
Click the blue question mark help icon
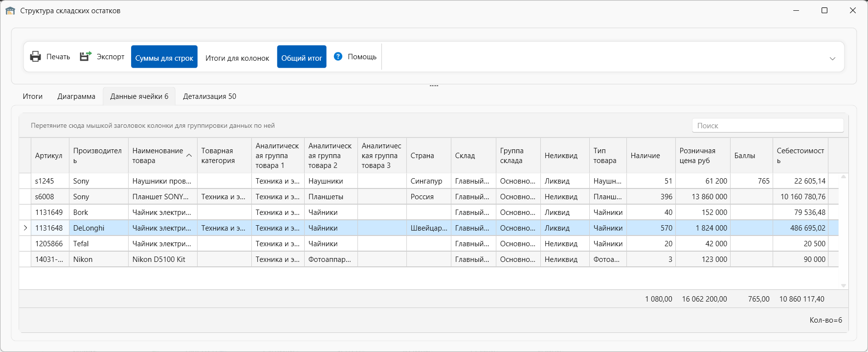pyautogui.click(x=338, y=56)
